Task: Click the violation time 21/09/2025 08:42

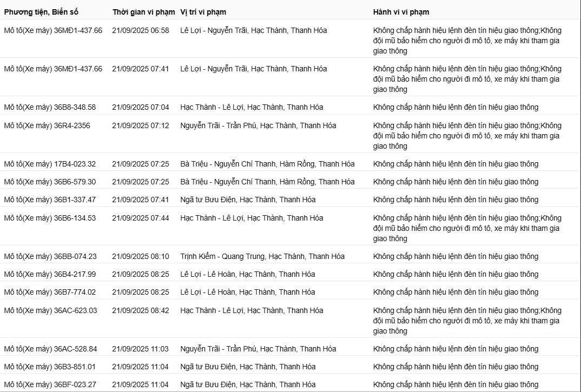Action: click(x=140, y=310)
